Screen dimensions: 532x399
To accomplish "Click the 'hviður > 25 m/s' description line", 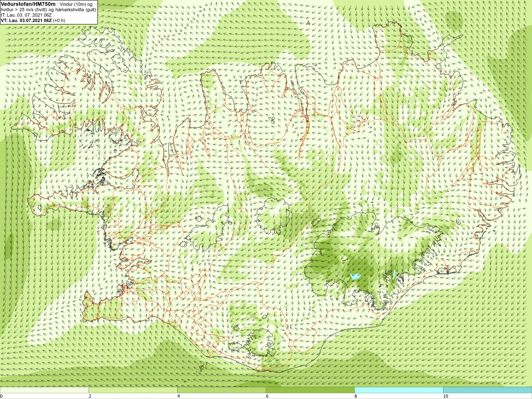I will [48, 9].
